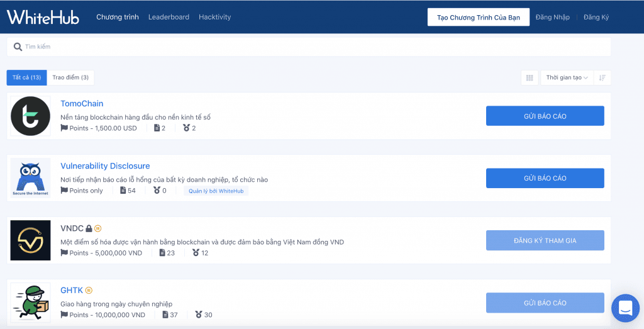Click the Points - 5,000,000 VND text
This screenshot has width=644, height=329.
(x=106, y=253)
